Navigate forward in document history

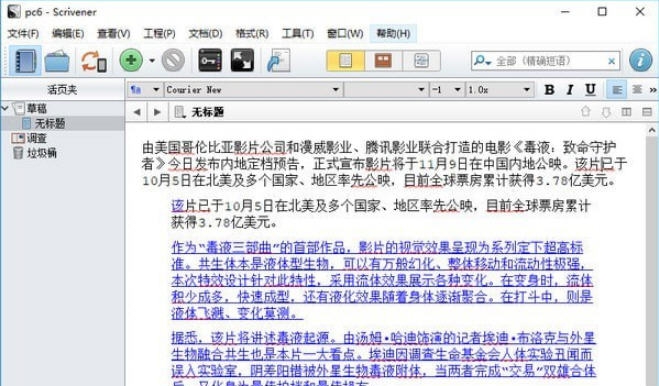point(157,112)
